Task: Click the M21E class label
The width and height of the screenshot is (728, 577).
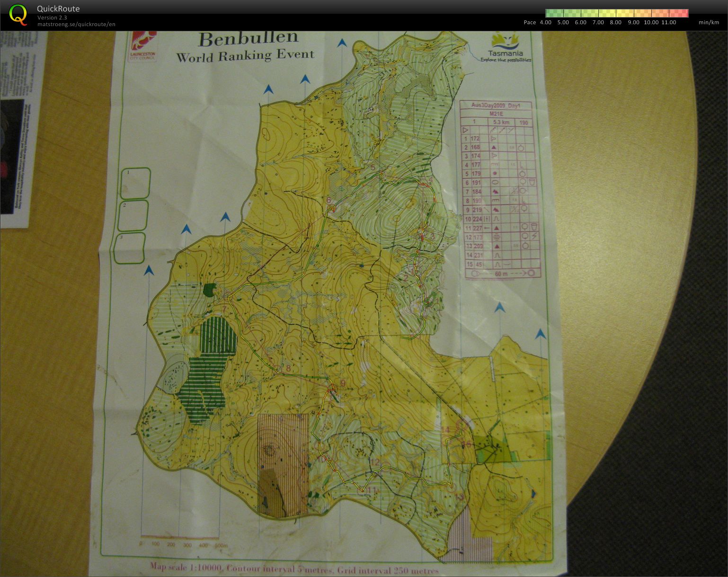Action: 496,114
